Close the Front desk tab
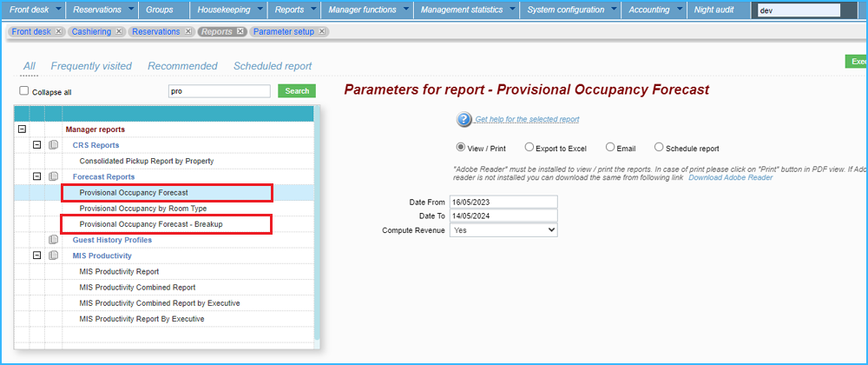The height and width of the screenshot is (365, 868). pyautogui.click(x=58, y=31)
